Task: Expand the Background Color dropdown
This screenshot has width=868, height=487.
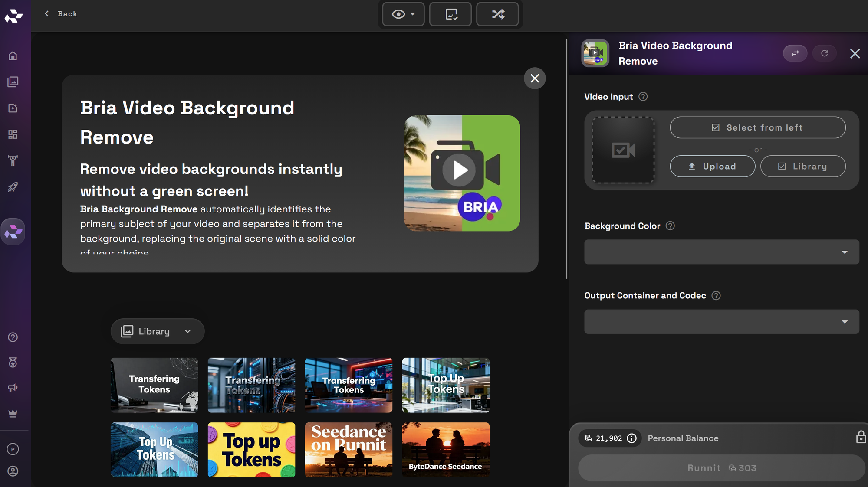Action: (x=721, y=252)
